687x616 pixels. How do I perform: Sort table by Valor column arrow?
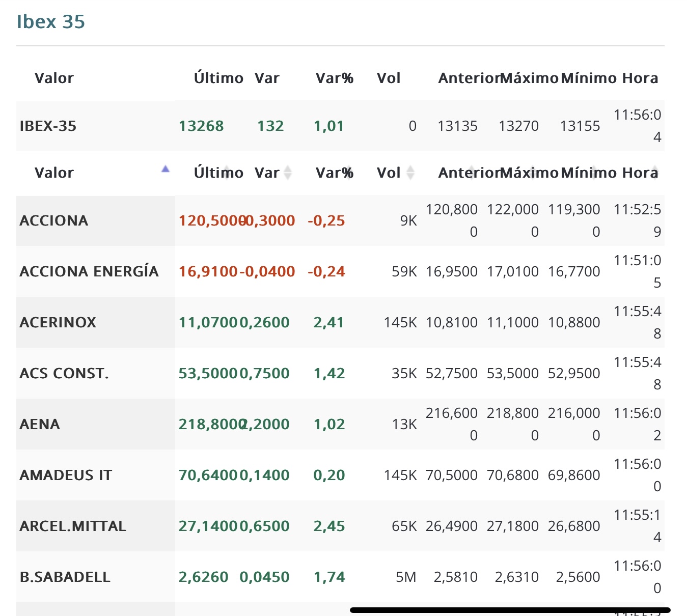(166, 170)
